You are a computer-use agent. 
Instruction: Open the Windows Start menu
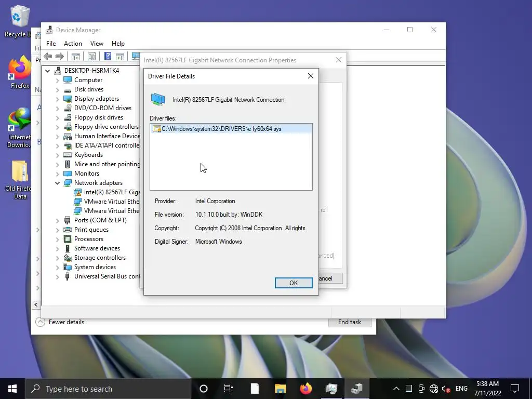point(12,389)
